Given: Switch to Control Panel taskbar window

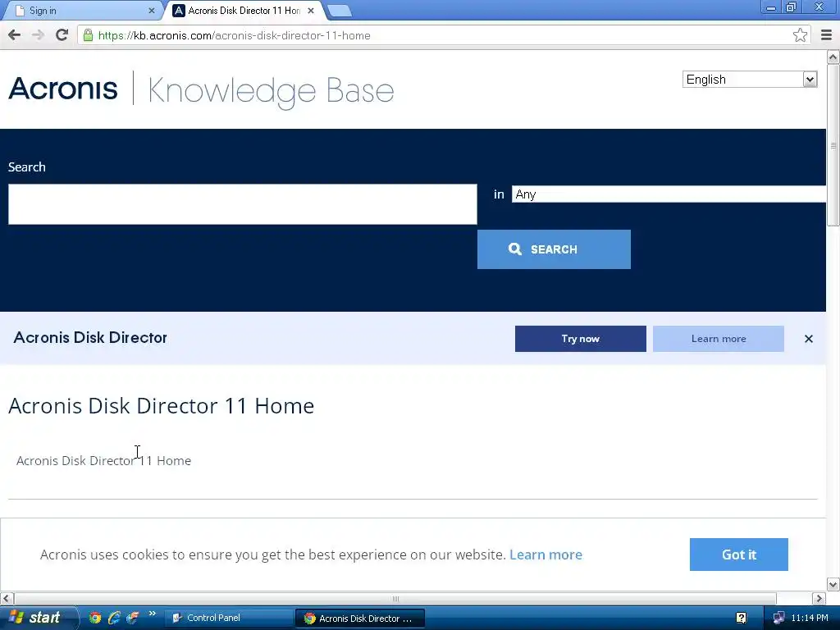Looking at the screenshot, I should click(x=228, y=618).
